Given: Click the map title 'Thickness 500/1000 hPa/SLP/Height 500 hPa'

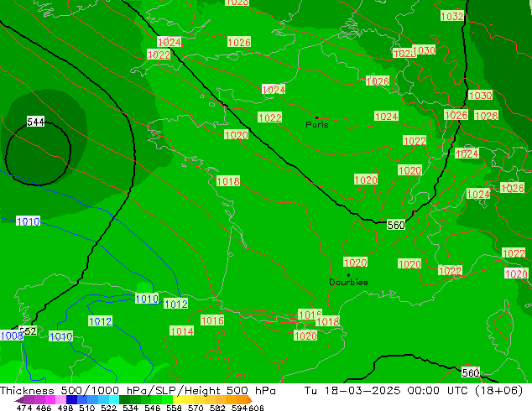Looking at the screenshot, I should (x=138, y=391).
